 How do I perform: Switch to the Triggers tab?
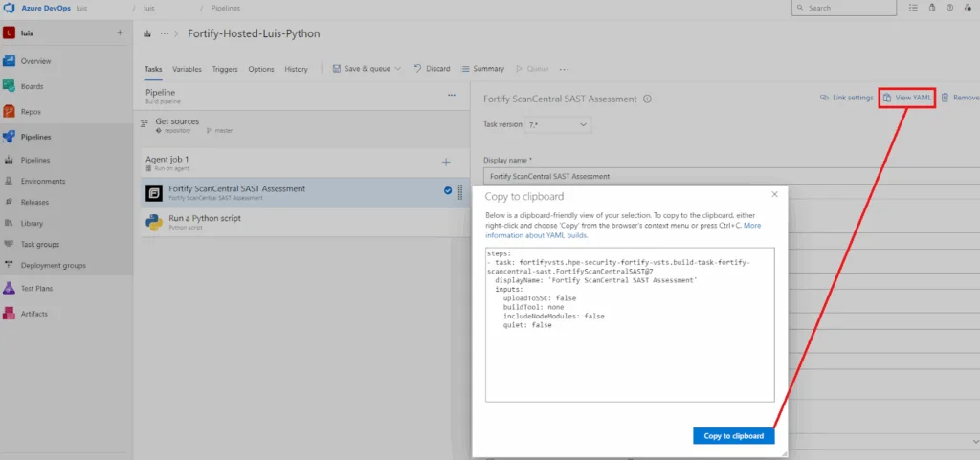(x=224, y=69)
